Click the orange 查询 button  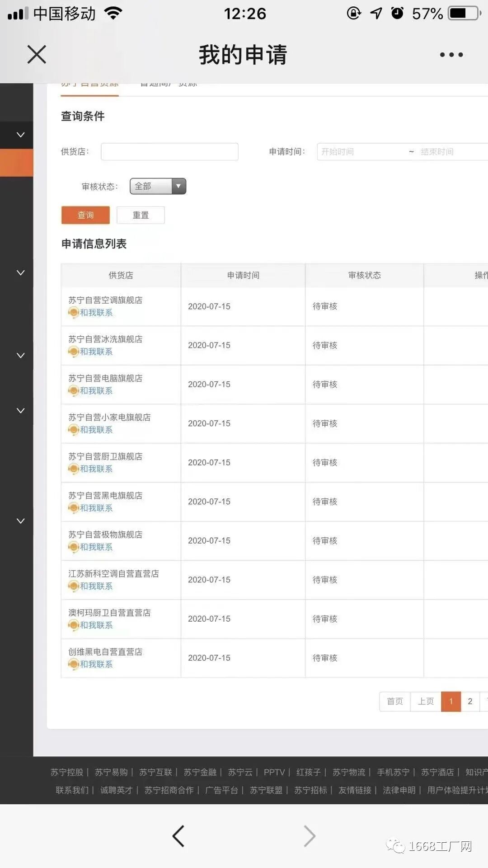click(x=85, y=215)
